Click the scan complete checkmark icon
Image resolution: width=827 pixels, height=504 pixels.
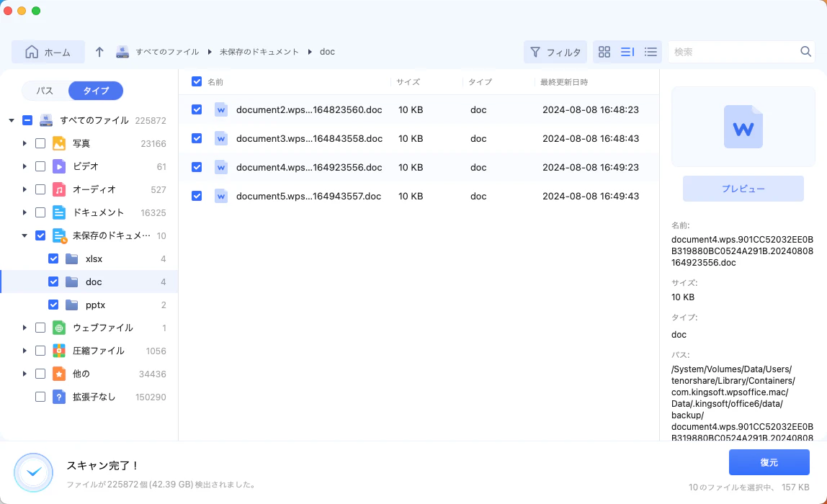(34, 472)
